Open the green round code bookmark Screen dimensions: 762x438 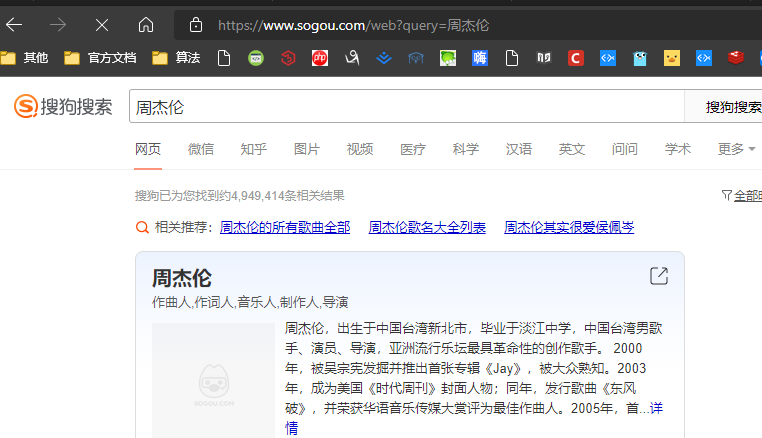(256, 58)
